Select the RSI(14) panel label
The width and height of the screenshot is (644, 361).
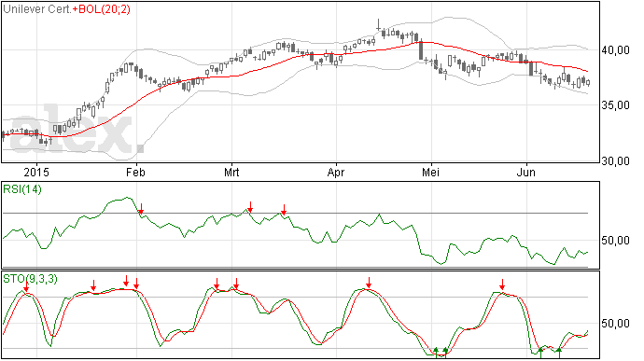click(22, 189)
